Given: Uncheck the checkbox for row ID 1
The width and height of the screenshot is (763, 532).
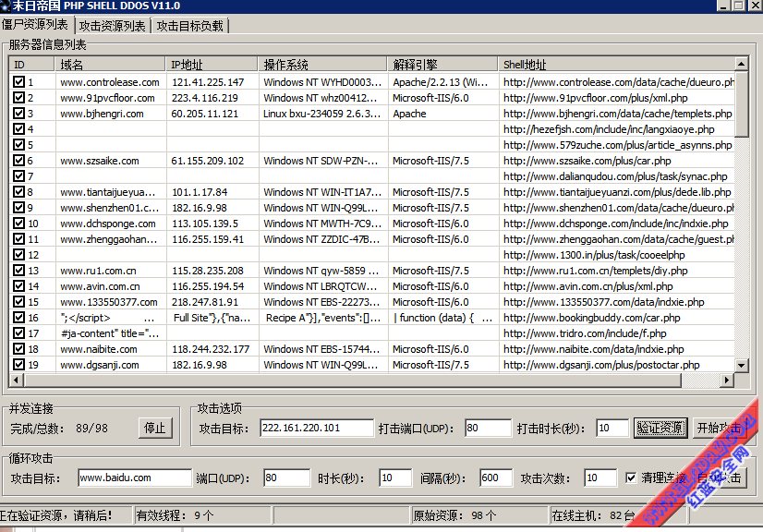Looking at the screenshot, I should pos(19,82).
